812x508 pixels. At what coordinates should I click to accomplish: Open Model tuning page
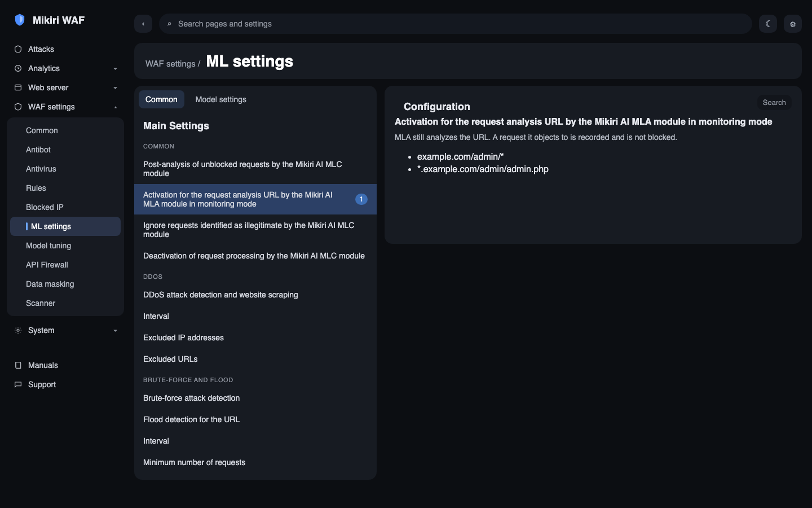tap(65, 246)
